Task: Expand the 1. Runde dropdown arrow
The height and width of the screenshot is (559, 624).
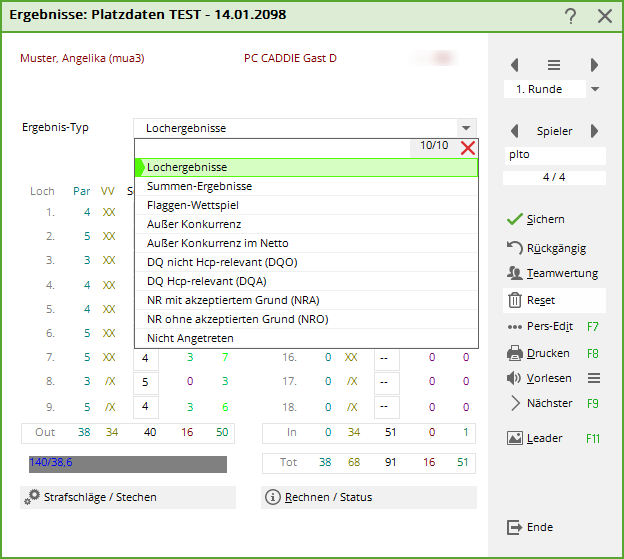Action: click(x=595, y=89)
